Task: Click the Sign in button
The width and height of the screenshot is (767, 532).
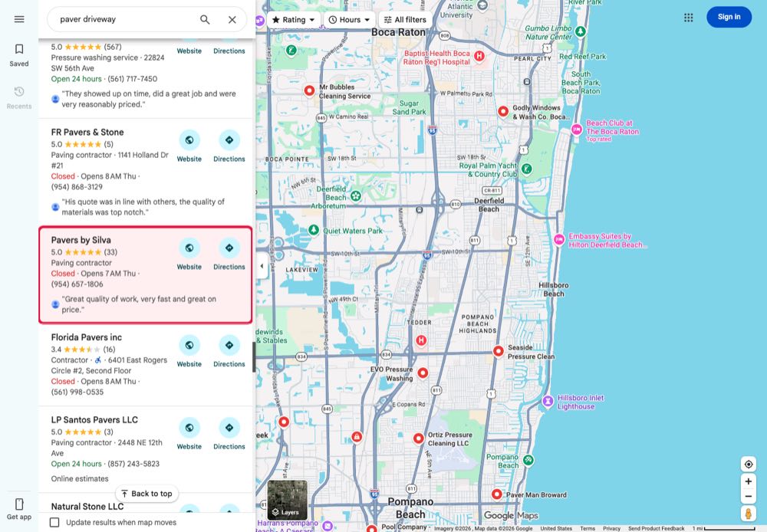Action: [729, 17]
